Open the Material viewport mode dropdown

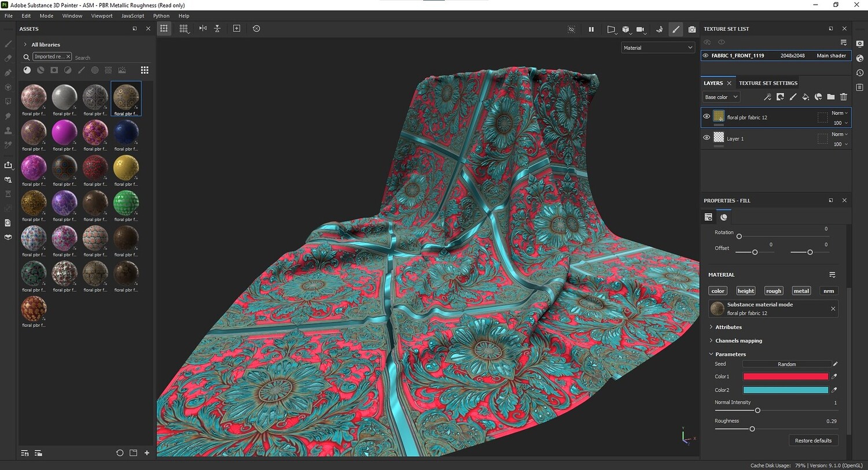[657, 48]
